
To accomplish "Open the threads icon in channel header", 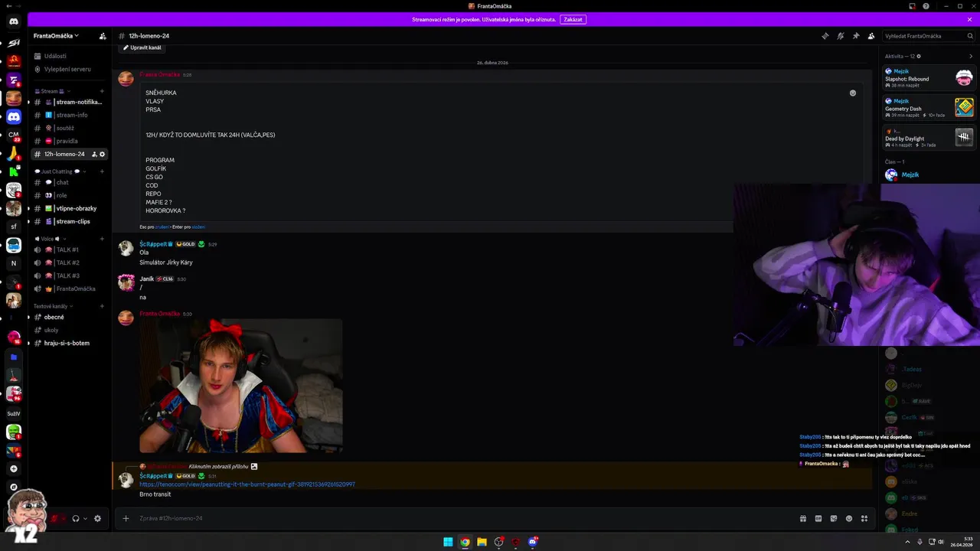I will point(825,36).
